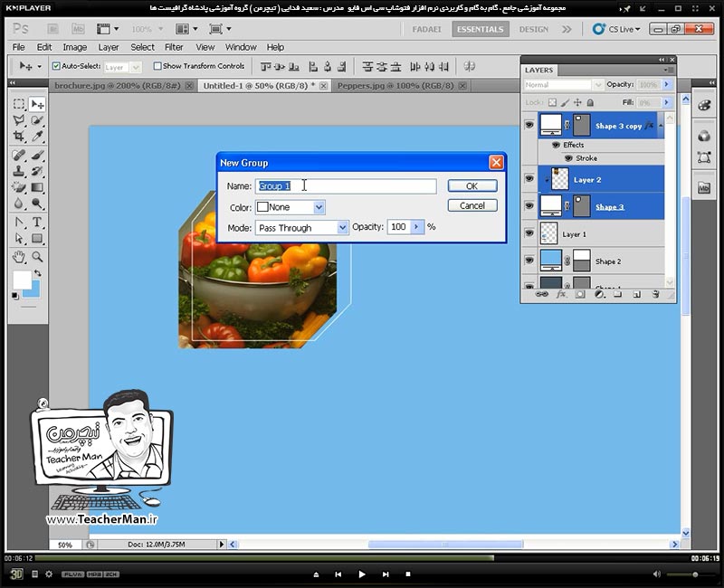
Task: Switch to brochure.jpg document tab
Action: pos(118,86)
